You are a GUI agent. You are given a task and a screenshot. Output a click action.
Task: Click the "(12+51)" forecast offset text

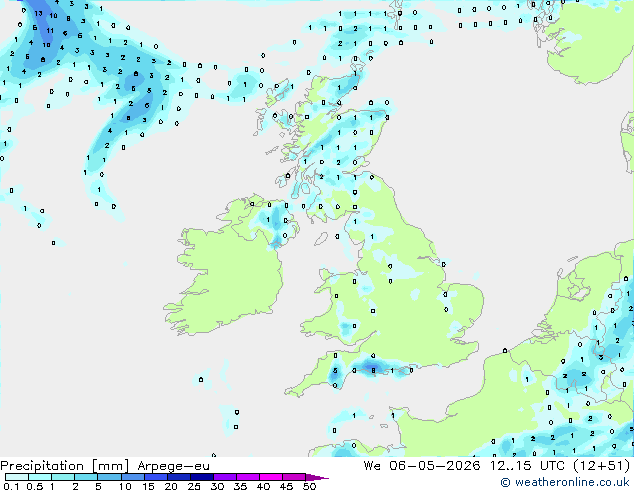tap(602, 466)
